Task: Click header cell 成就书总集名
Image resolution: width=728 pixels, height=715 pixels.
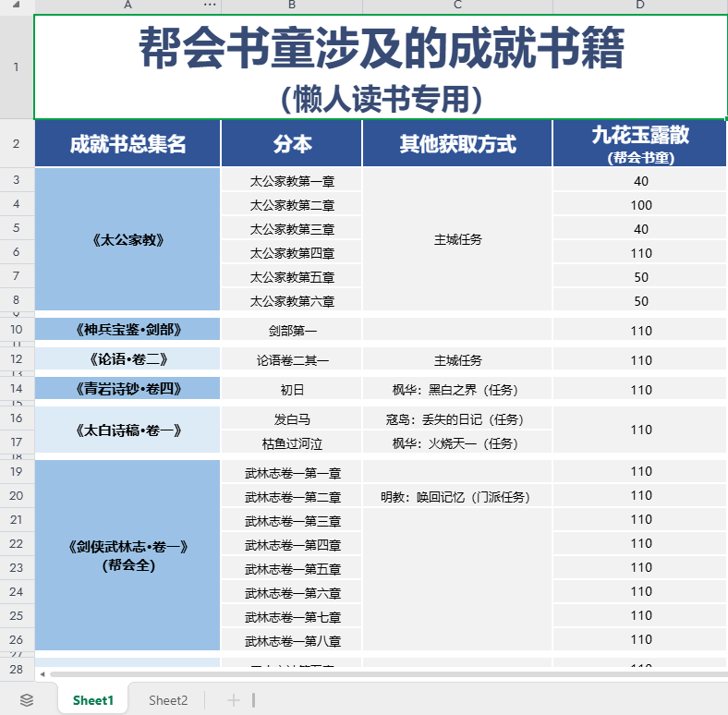Action: (127, 143)
